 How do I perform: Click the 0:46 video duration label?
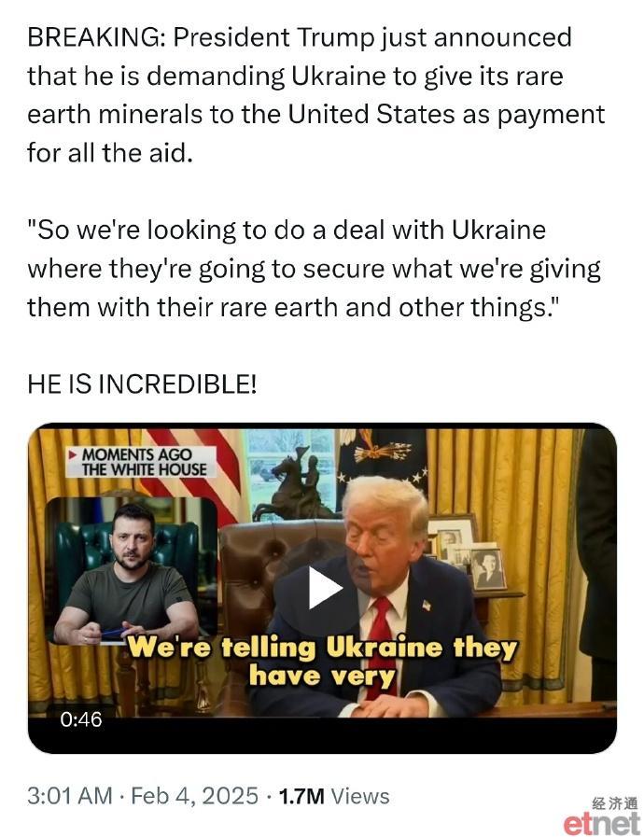click(80, 719)
